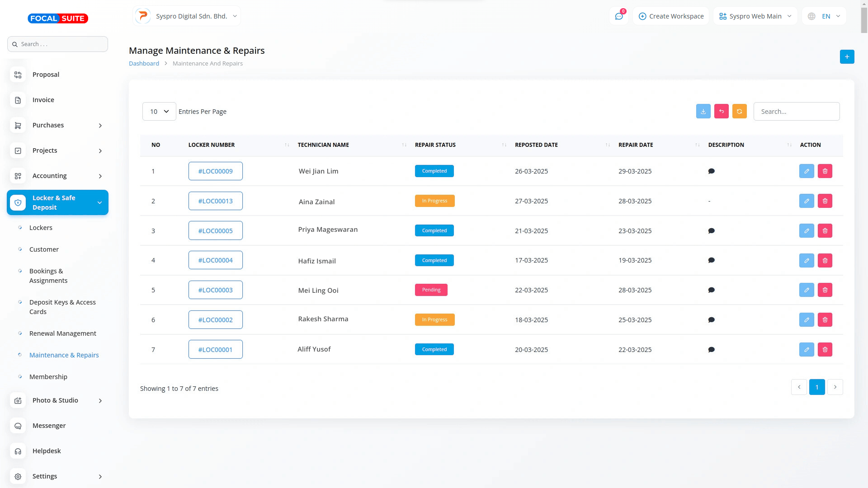Delete the Aina Zainal repair record
868x488 pixels.
coord(825,201)
